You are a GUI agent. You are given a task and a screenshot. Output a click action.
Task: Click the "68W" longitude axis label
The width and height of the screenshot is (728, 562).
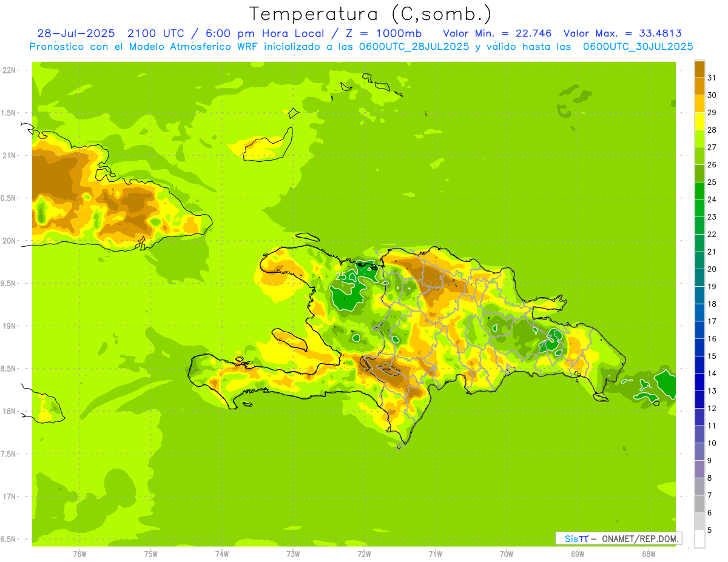click(x=649, y=554)
